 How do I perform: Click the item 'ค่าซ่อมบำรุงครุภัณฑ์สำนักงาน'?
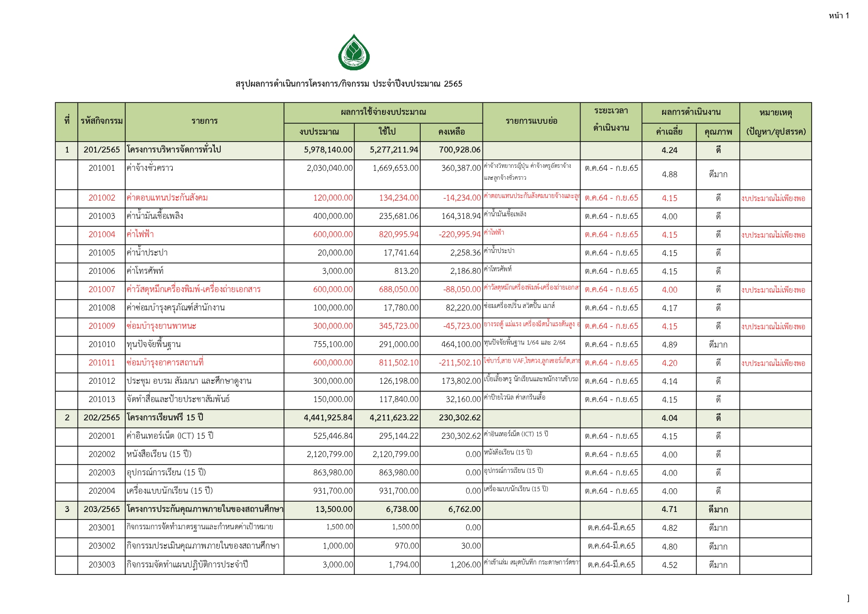176,307
